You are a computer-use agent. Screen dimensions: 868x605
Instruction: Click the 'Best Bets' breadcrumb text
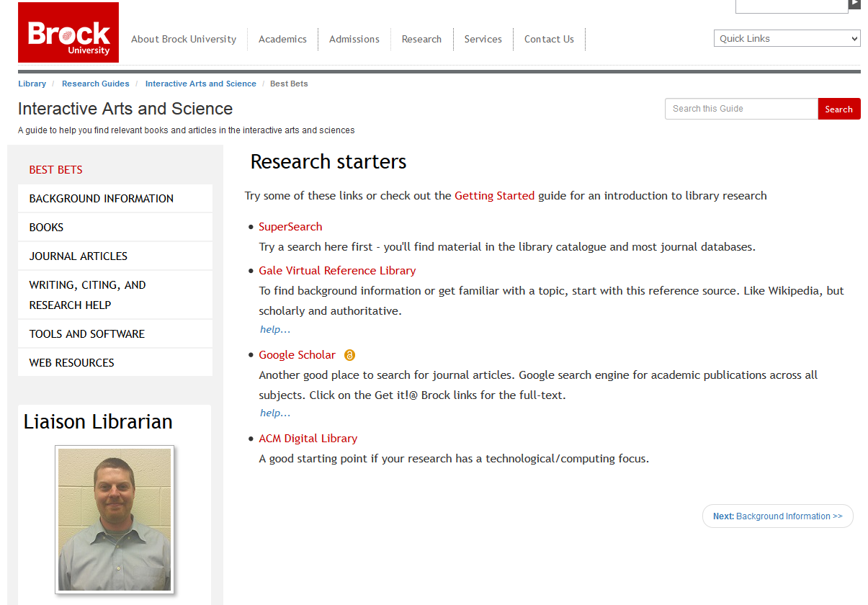(x=289, y=84)
